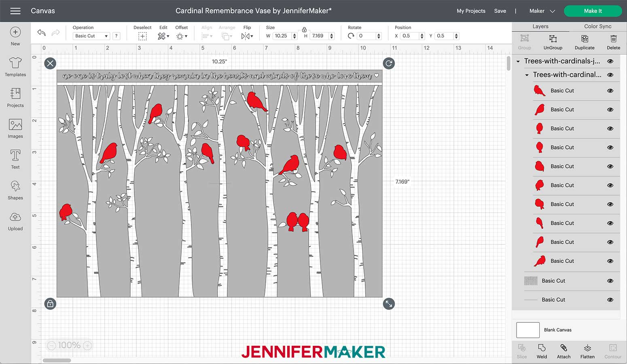This screenshot has height=364, width=627.
Task: Click the 100% zoom level text
Action: pos(69,345)
